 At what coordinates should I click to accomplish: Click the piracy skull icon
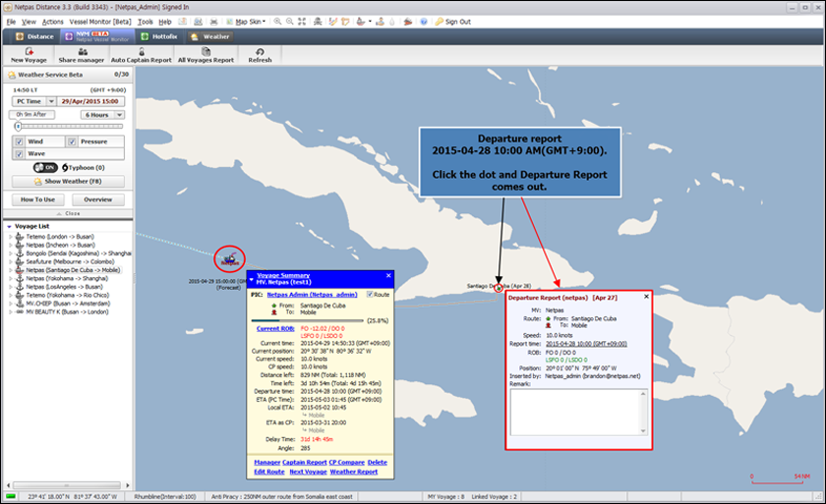point(318,22)
